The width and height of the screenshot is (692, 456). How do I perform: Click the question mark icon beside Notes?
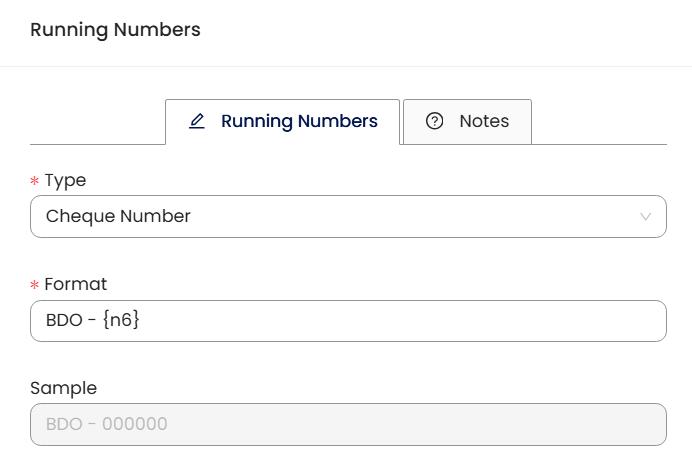434,122
